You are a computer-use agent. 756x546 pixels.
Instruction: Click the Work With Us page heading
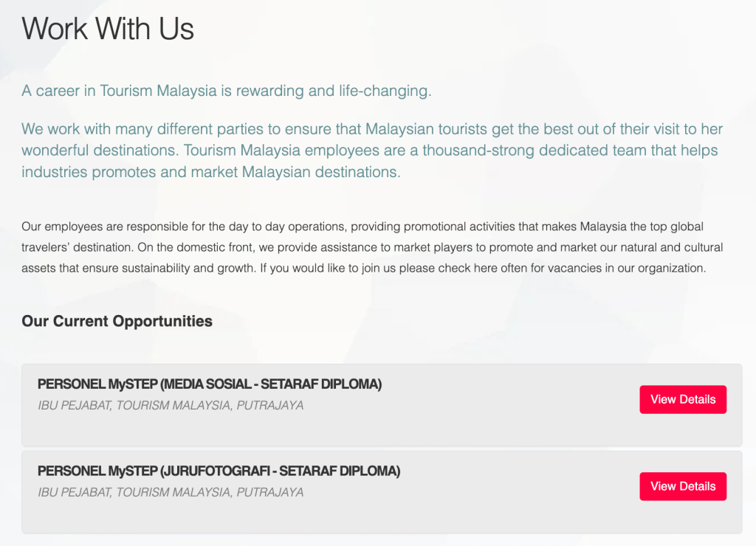click(x=108, y=30)
